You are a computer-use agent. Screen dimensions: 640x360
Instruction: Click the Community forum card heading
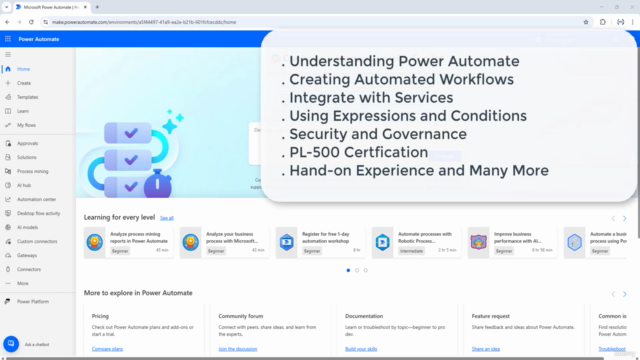[x=241, y=316]
